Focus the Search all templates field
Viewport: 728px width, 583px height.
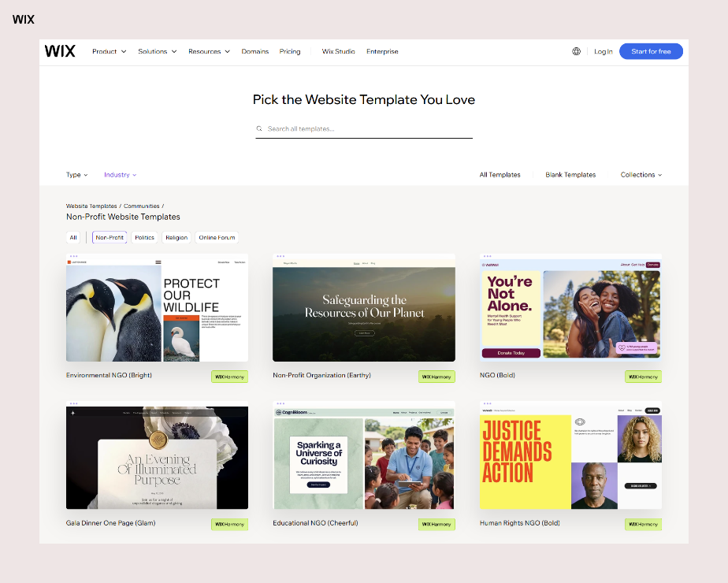coord(364,128)
